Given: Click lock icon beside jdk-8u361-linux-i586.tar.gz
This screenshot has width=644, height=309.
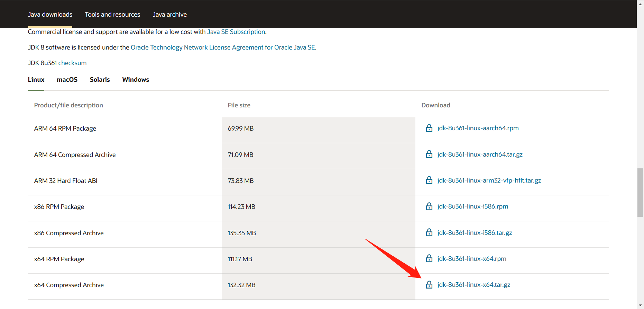Looking at the screenshot, I should point(429,232).
